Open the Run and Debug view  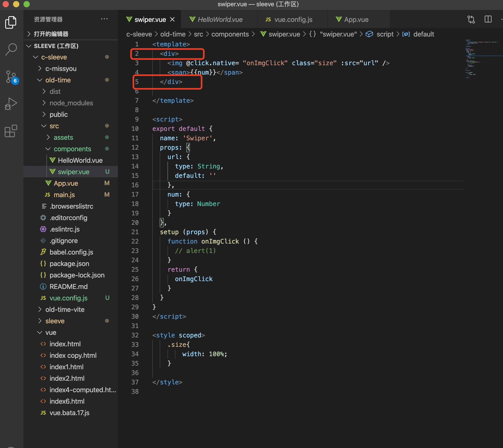coord(11,104)
